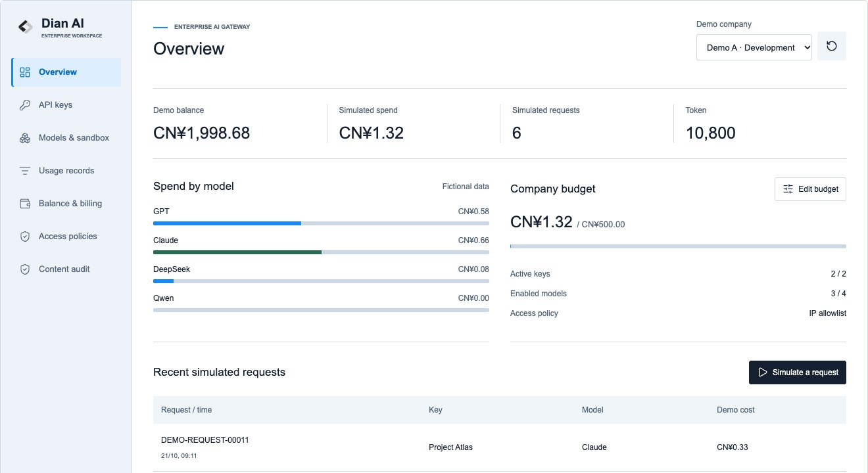Viewport: 868px width, 473px height.
Task: Click the Access policies shield icon
Action: coord(25,236)
